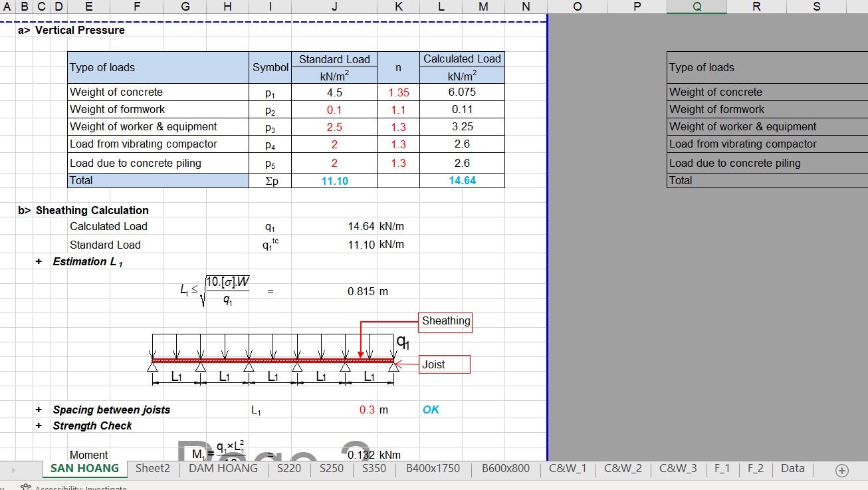Go to the B600x800 sheet tab
The image size is (868, 490).
[x=506, y=468]
